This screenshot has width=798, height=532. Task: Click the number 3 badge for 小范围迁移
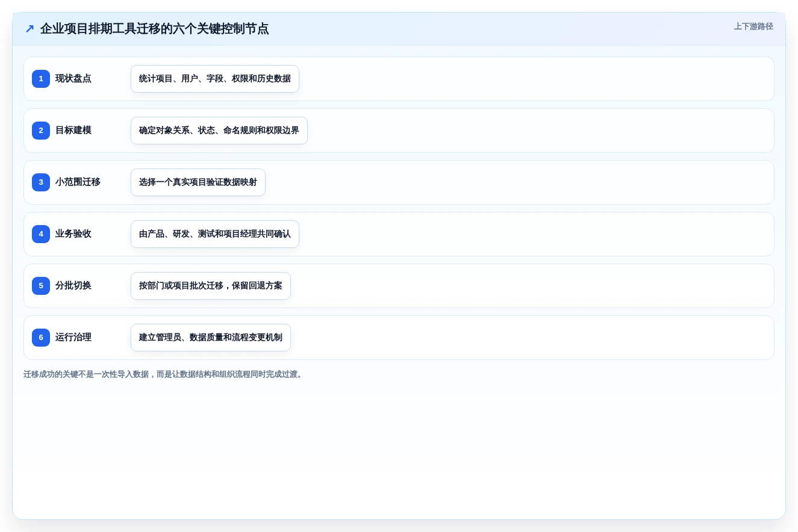(41, 182)
